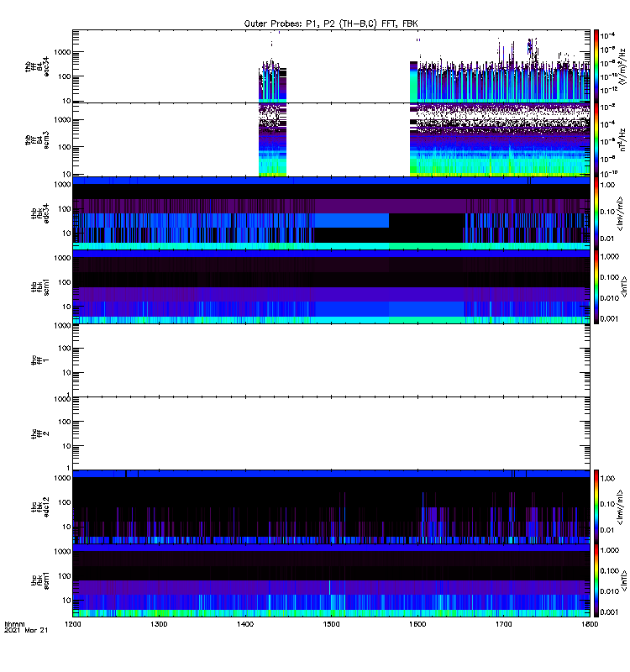Click the thc fbk scm1 spectrogram panel
630x672 pixels.
click(x=331, y=580)
